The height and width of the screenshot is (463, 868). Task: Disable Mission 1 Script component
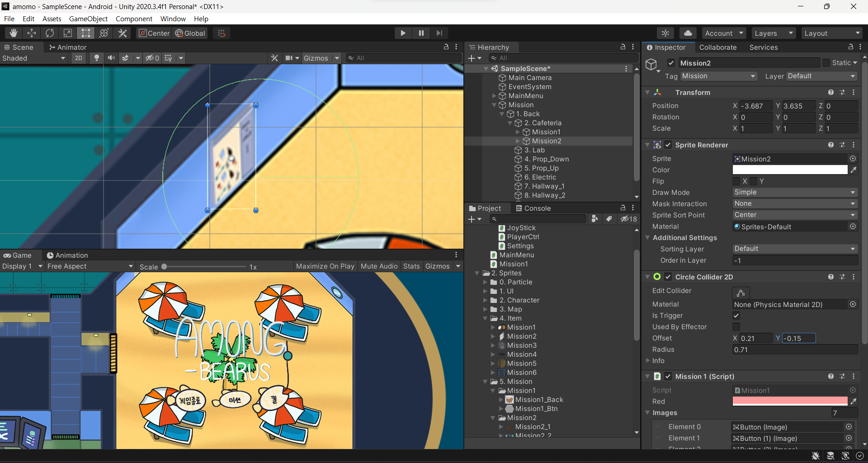pos(668,376)
